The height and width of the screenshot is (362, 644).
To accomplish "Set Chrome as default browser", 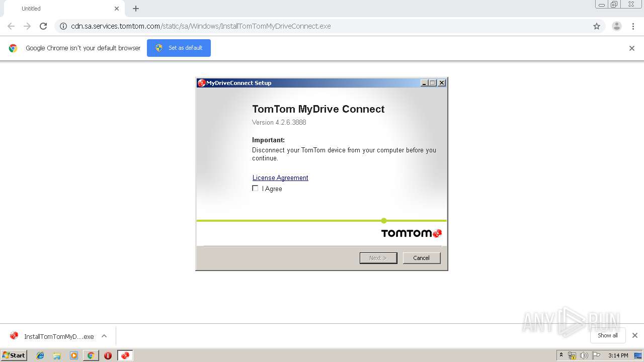I will pyautogui.click(x=179, y=48).
